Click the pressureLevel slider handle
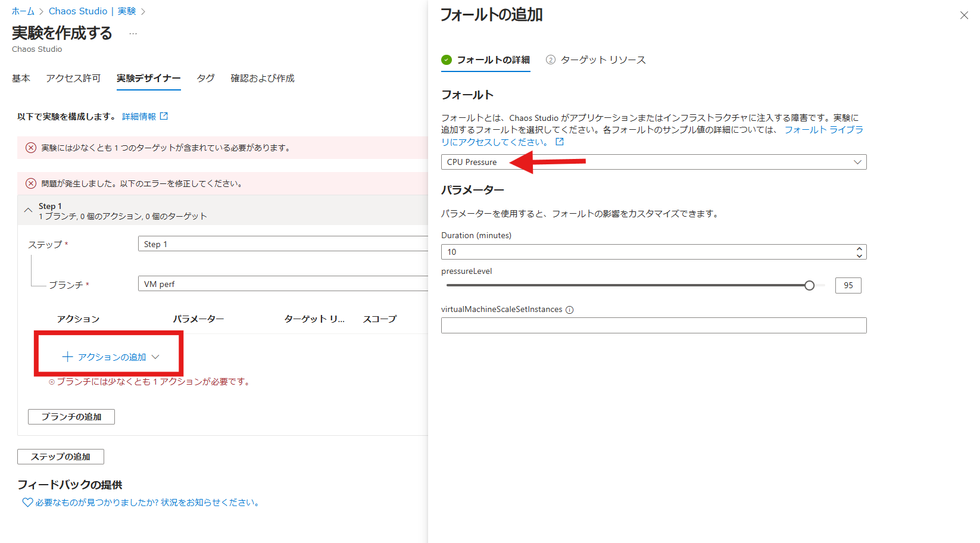Image resolution: width=980 pixels, height=543 pixels. (809, 285)
